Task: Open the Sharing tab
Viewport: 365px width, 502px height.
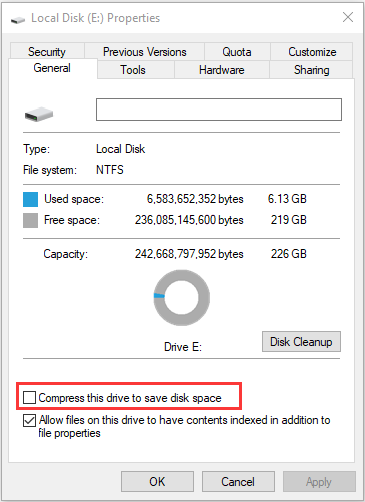Action: (312, 70)
